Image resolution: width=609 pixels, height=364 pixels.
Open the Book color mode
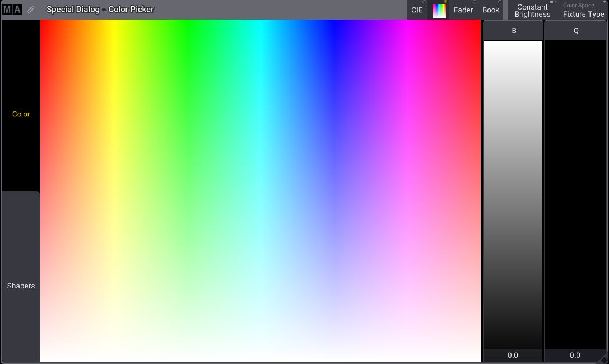coord(491,10)
